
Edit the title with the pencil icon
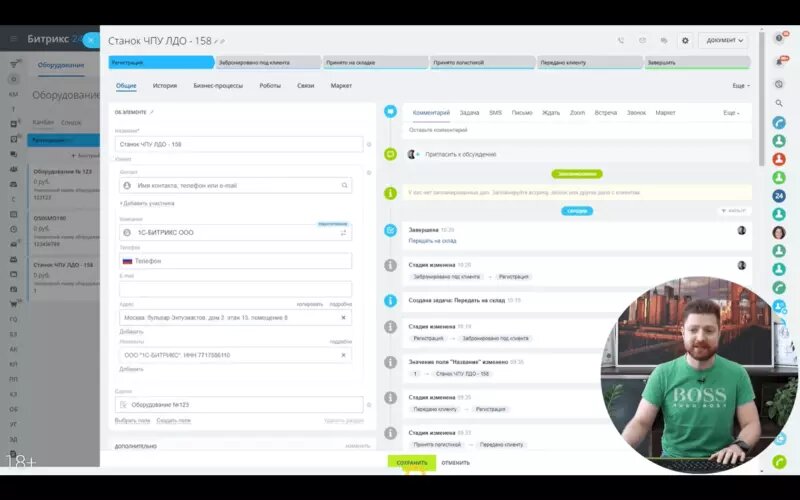[x=217, y=41]
